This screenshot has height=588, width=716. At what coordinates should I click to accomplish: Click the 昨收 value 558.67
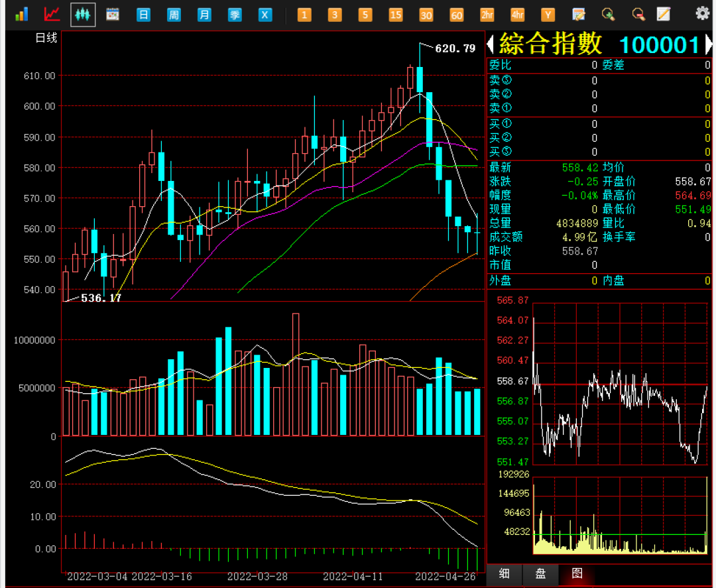tap(580, 251)
